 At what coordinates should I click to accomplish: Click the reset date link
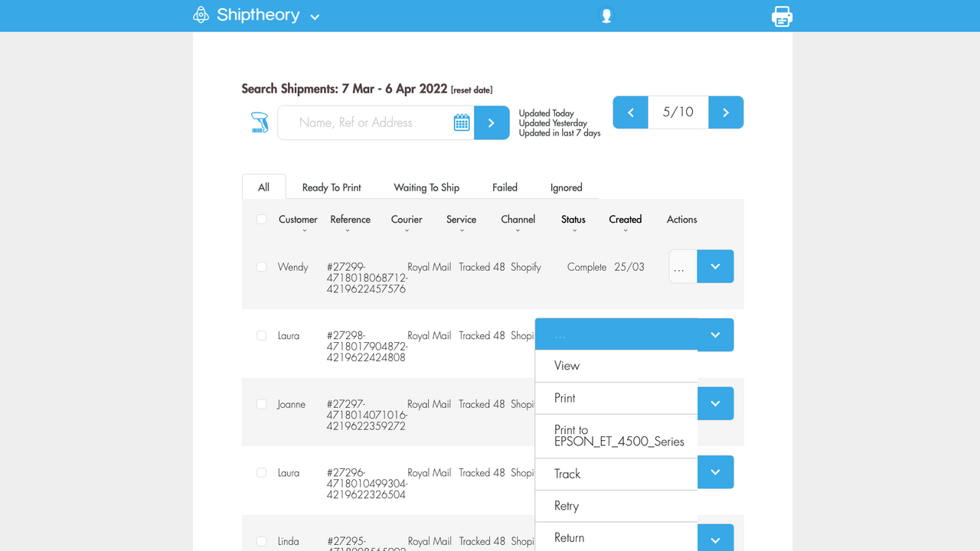471,89
